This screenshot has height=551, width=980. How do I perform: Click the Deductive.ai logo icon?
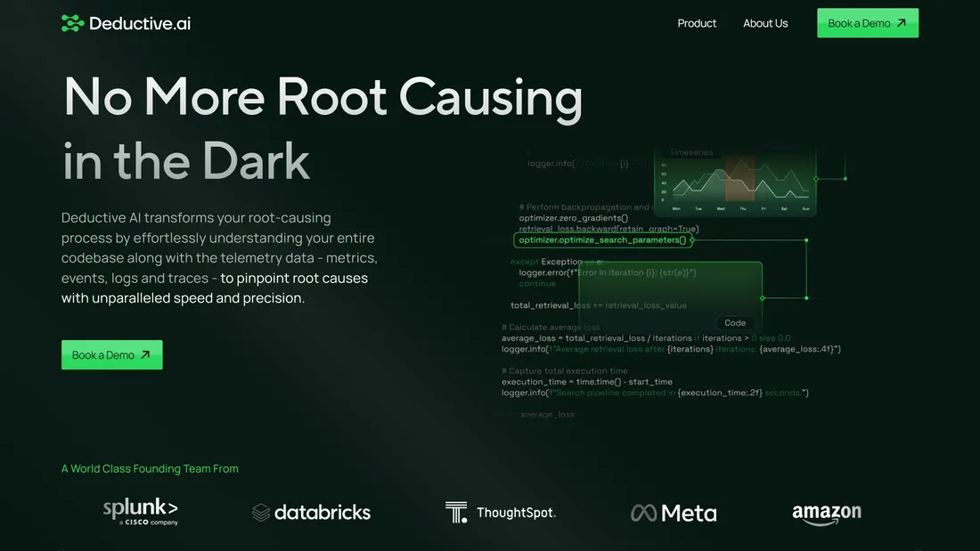click(x=72, y=23)
